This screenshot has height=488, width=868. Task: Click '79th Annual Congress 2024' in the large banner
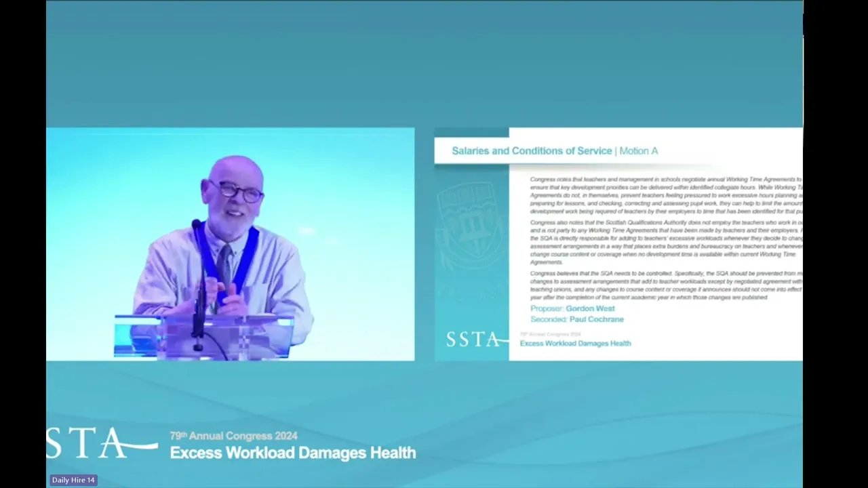pyautogui.click(x=233, y=436)
